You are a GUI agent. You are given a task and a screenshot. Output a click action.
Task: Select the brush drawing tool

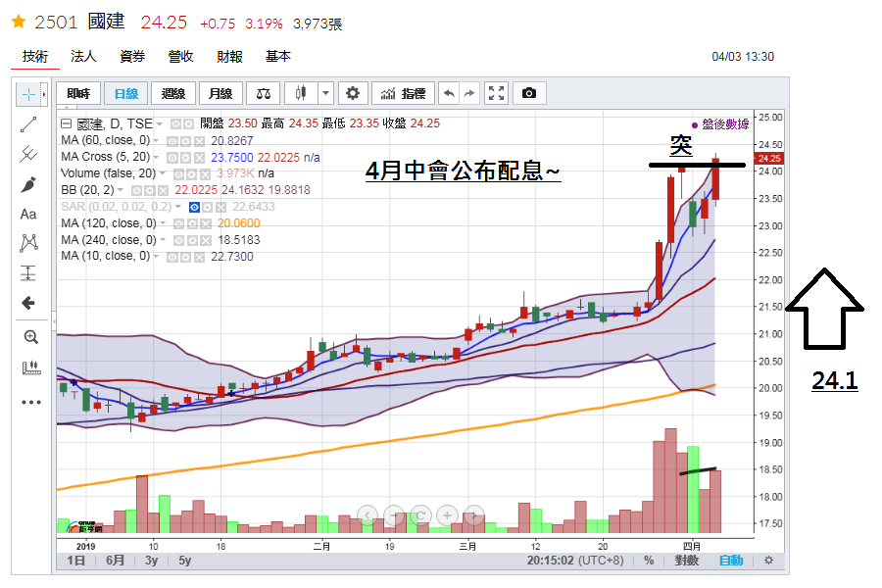[28, 184]
